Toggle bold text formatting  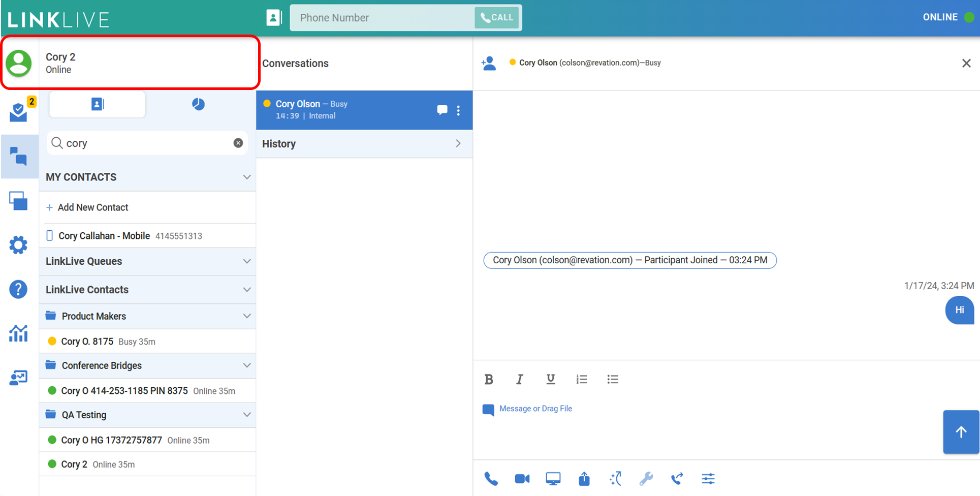(x=489, y=380)
